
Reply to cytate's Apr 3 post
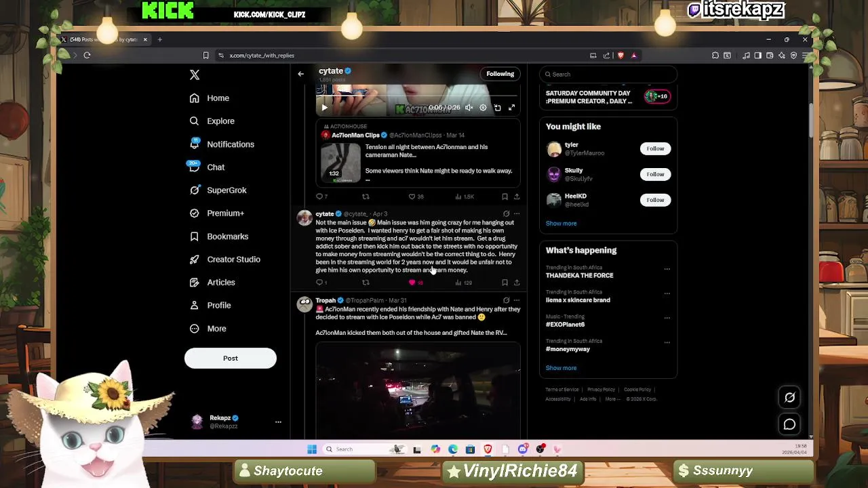(321, 283)
